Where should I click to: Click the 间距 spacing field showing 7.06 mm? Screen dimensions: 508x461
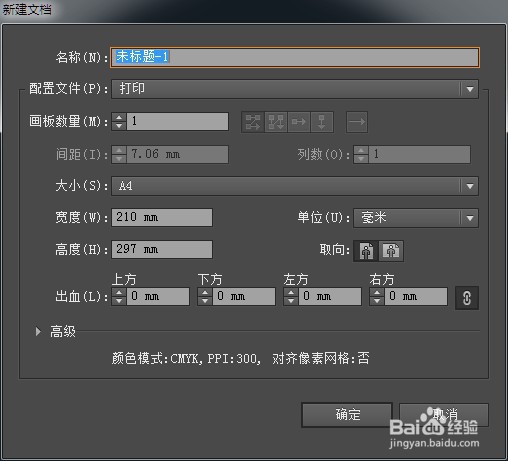(178, 154)
